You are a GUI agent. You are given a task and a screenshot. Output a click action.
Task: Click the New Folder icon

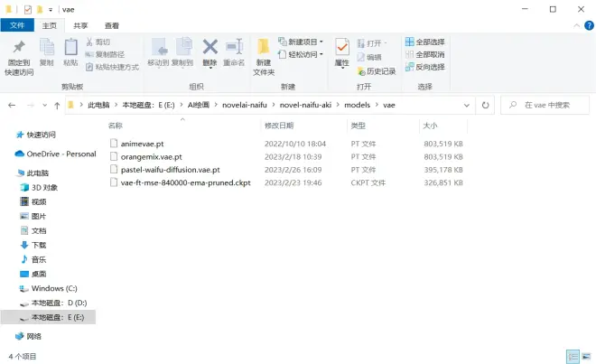pos(264,56)
